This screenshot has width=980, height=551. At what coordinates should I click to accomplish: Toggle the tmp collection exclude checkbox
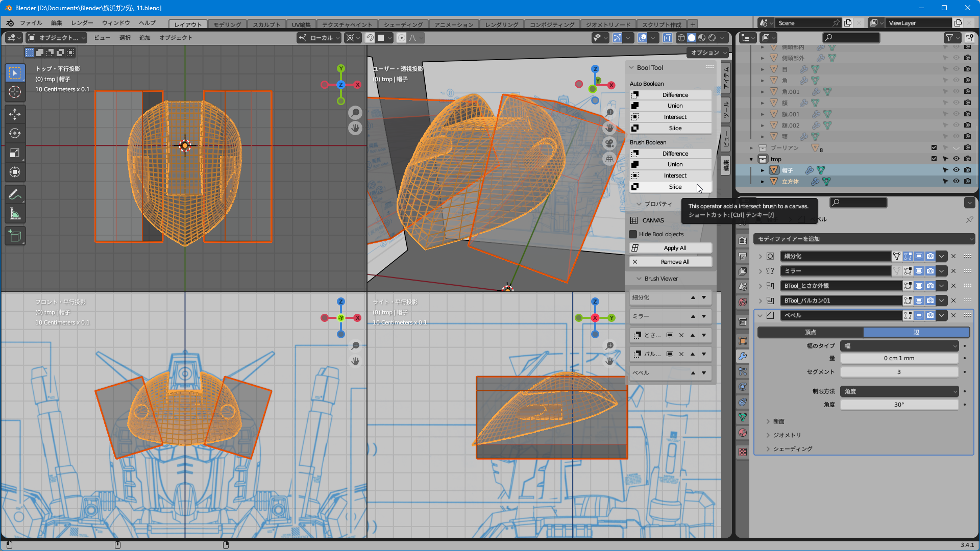[x=934, y=159]
